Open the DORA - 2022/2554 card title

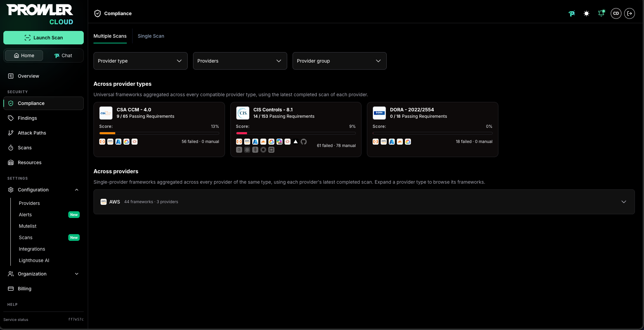(412, 110)
